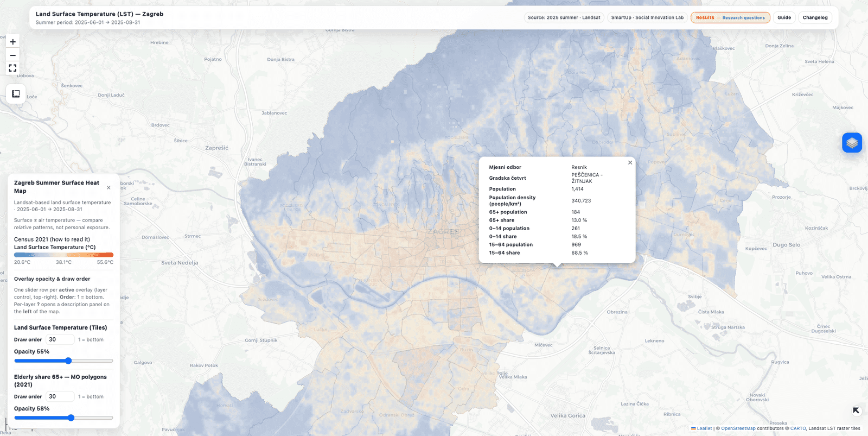Open the OpenStreetMap attribution link
The height and width of the screenshot is (436, 868).
[738, 428]
